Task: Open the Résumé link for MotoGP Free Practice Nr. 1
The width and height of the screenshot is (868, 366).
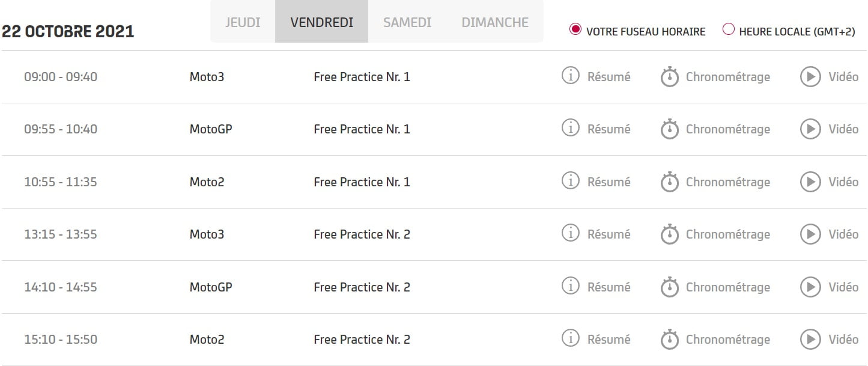Action: [609, 129]
